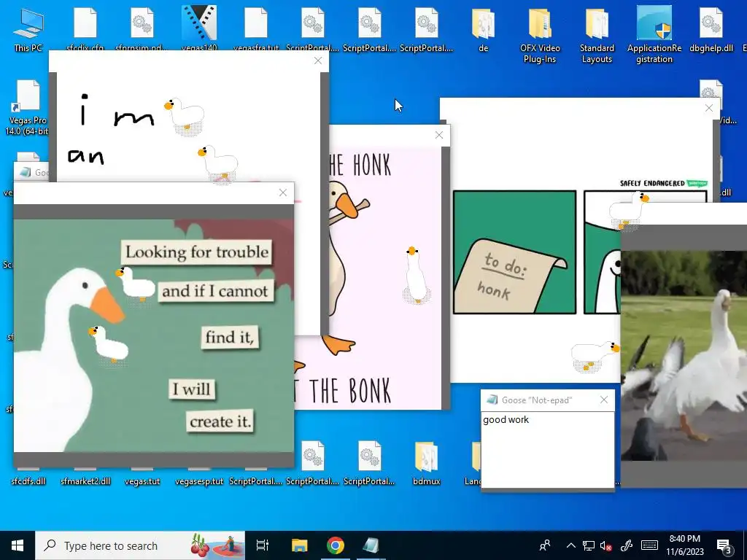Open Task View from the taskbar
The height and width of the screenshot is (560, 747).
click(263, 545)
